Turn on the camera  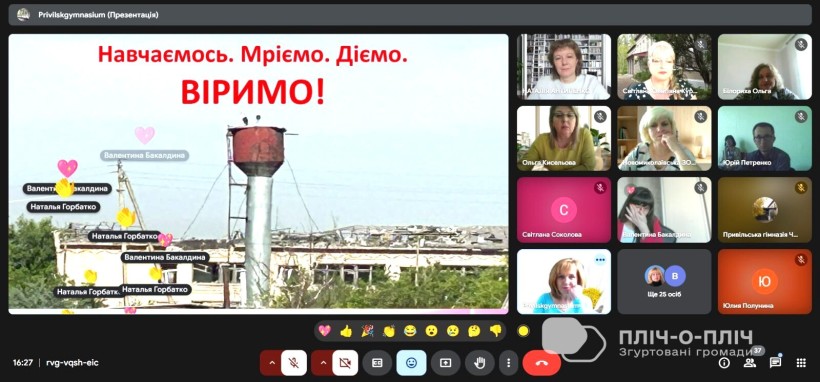coord(345,363)
